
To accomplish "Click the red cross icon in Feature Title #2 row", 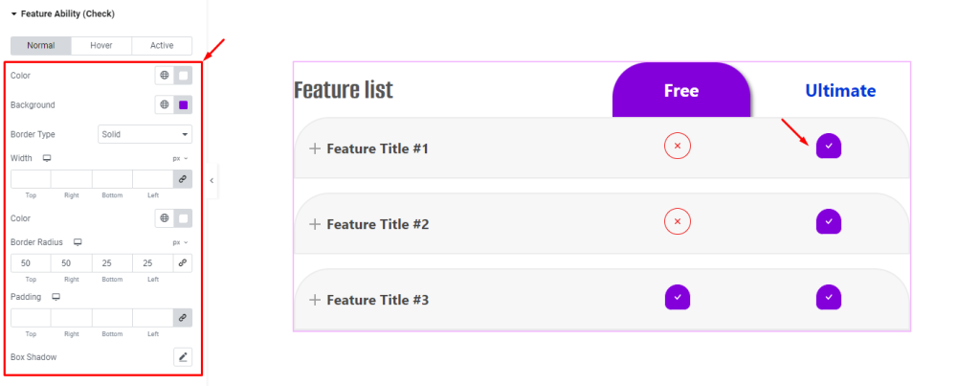I will click(x=678, y=222).
